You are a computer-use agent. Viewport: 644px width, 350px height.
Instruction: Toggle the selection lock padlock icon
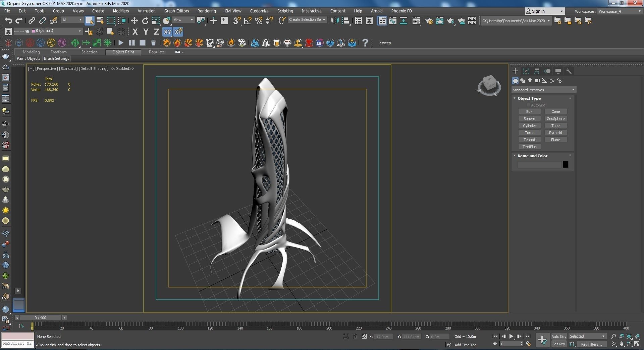355,336
